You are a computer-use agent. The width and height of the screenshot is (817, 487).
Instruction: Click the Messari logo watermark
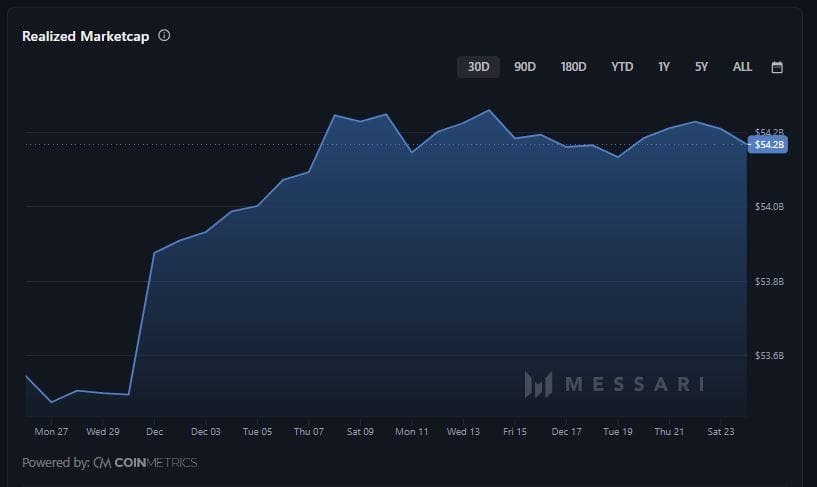pyautogui.click(x=614, y=384)
